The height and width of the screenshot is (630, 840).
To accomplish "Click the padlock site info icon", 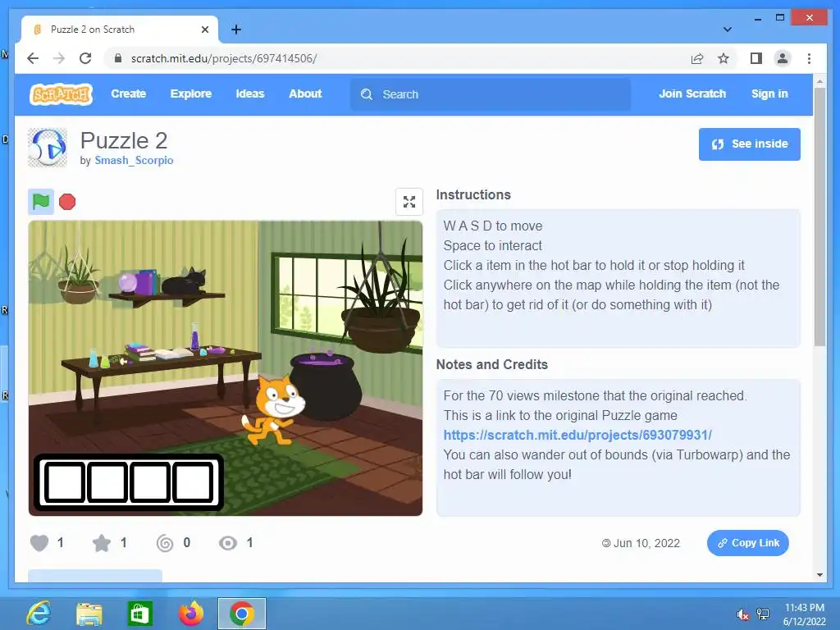I will click(x=118, y=58).
